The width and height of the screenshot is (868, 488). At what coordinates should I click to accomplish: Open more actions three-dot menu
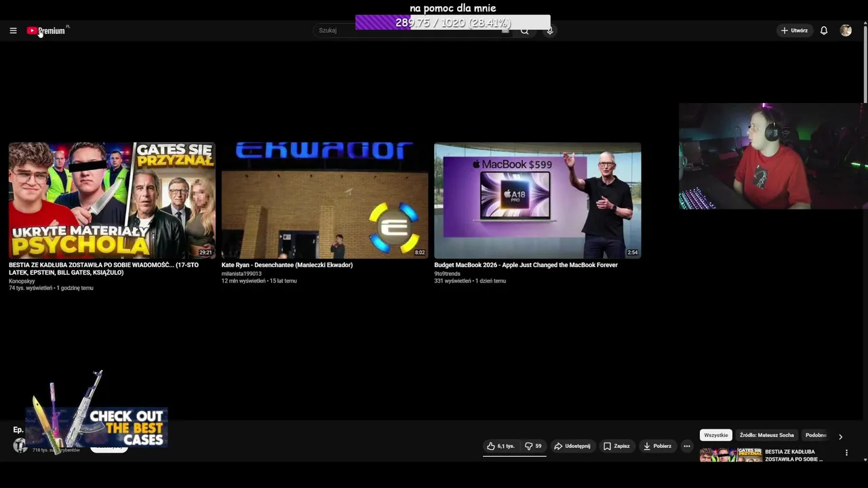coord(687,446)
